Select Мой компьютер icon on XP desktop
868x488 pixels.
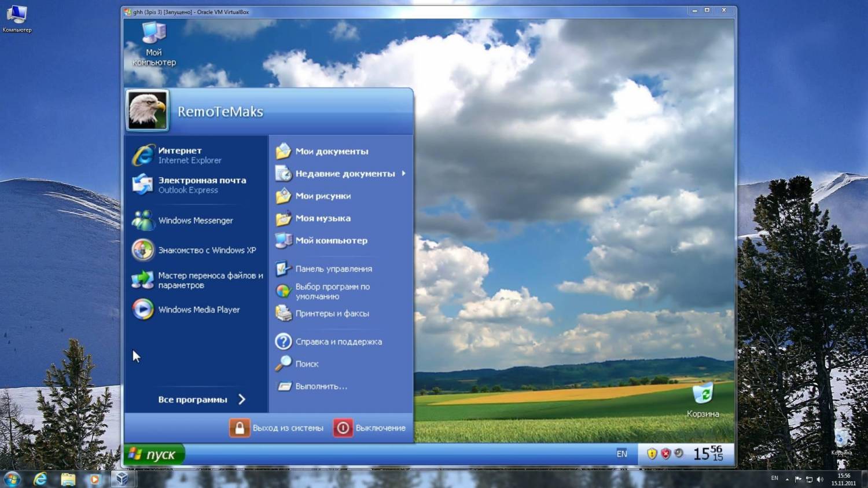tap(153, 44)
